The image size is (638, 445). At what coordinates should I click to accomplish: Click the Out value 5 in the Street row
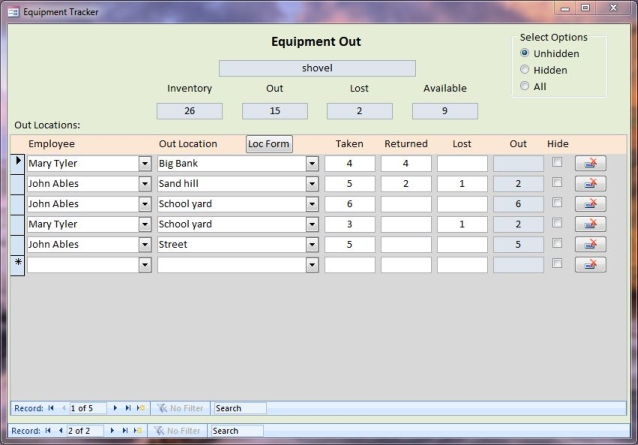518,244
